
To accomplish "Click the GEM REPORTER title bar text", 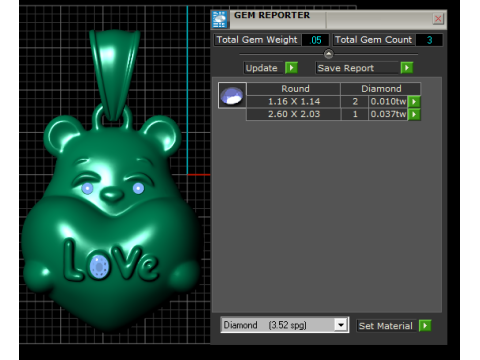I will [x=272, y=15].
